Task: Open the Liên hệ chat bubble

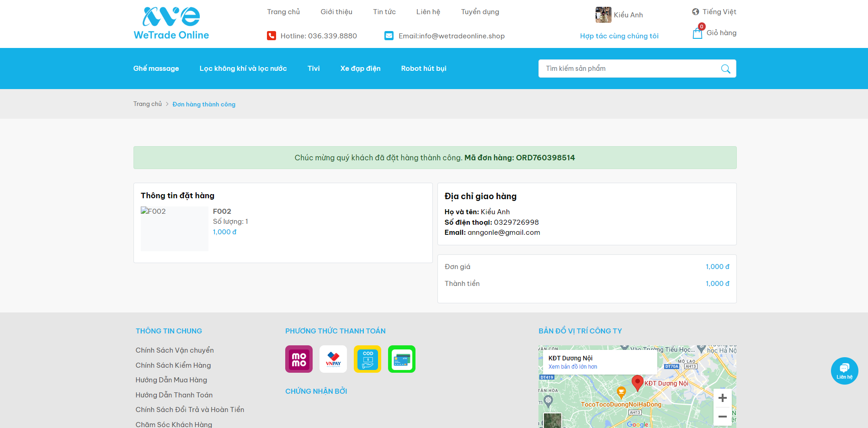Action: click(x=844, y=370)
